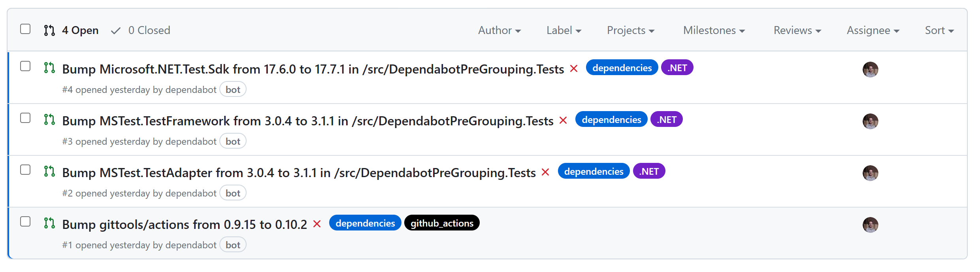Click bot badge on PR #2
This screenshot has width=980, height=272.
[x=233, y=193]
